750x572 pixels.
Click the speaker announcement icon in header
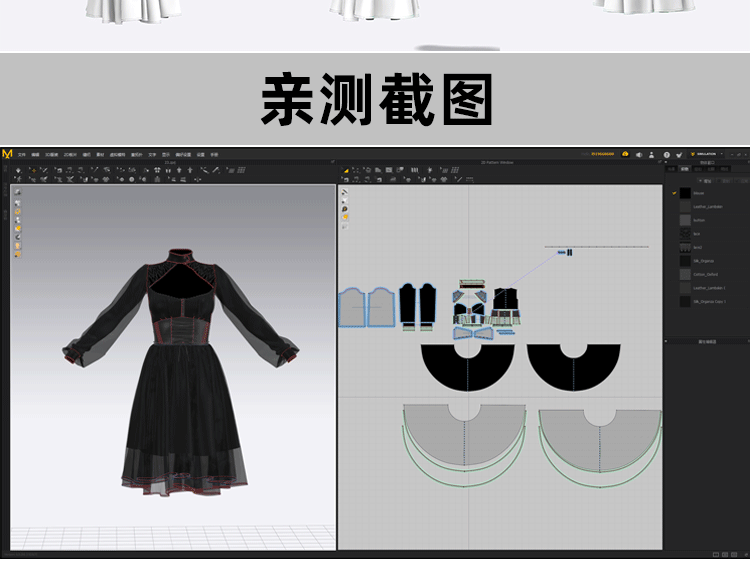point(639,154)
